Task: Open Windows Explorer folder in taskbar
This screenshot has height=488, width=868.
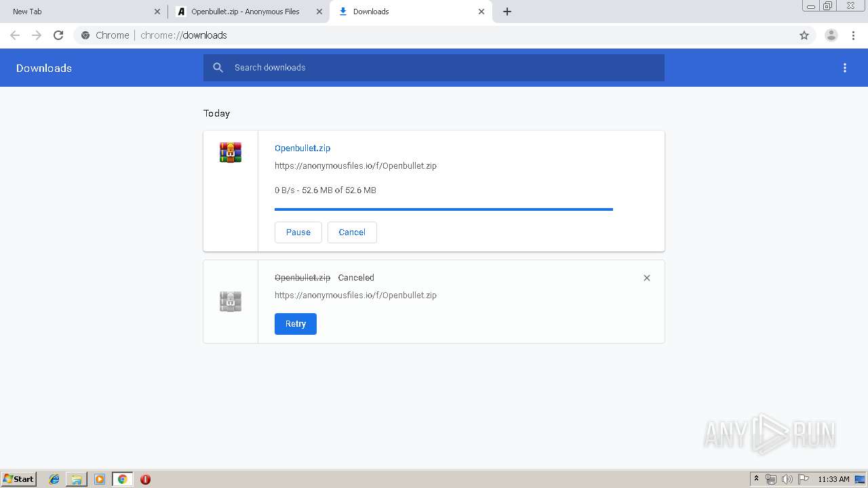Action: click(x=77, y=479)
